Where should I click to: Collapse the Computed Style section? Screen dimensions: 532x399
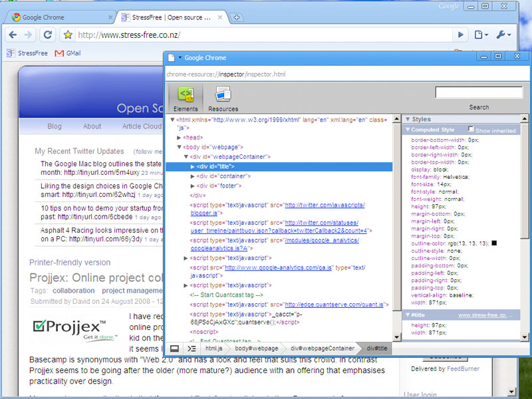click(408, 130)
